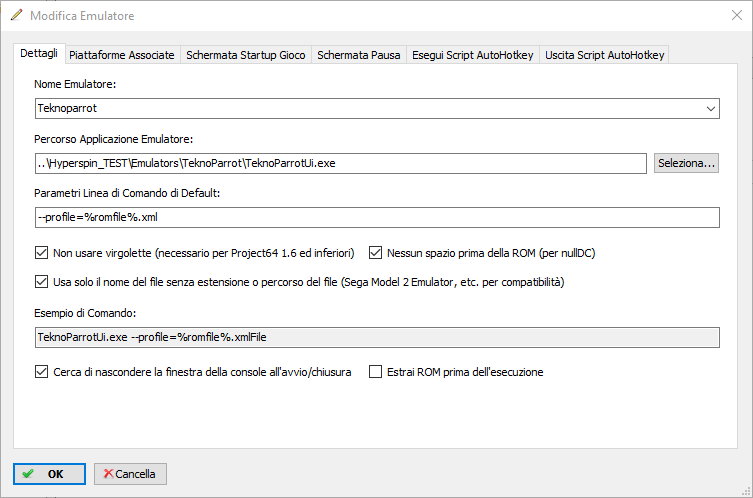Click the Percorso Applicazione Emulatore label
Screen dimensions: 753x498
(113, 139)
